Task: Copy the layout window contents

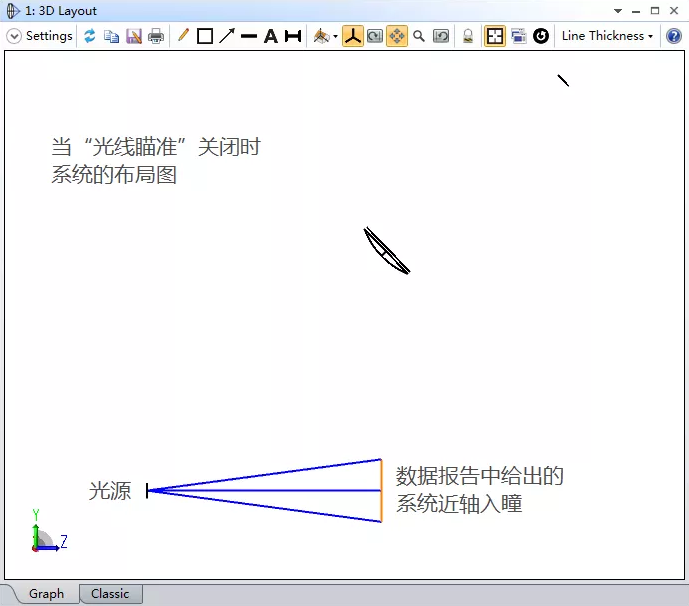Action: [x=112, y=36]
